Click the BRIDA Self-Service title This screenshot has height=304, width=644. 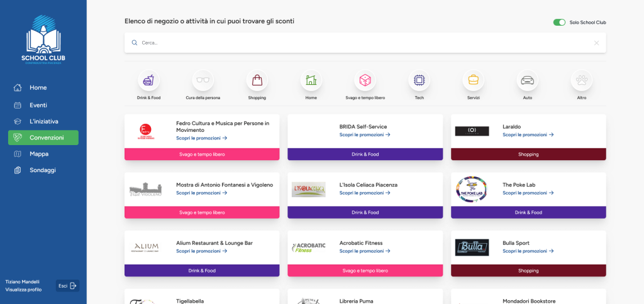tap(363, 127)
